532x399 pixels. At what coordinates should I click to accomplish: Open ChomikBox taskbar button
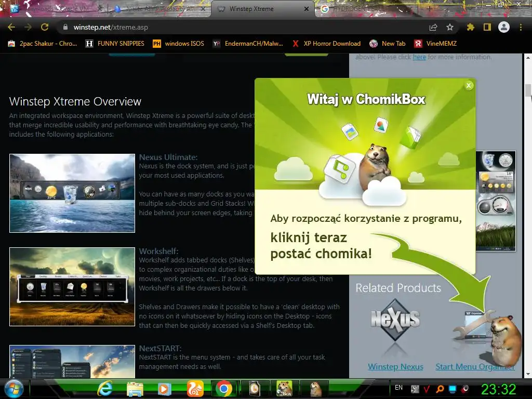coord(284,389)
